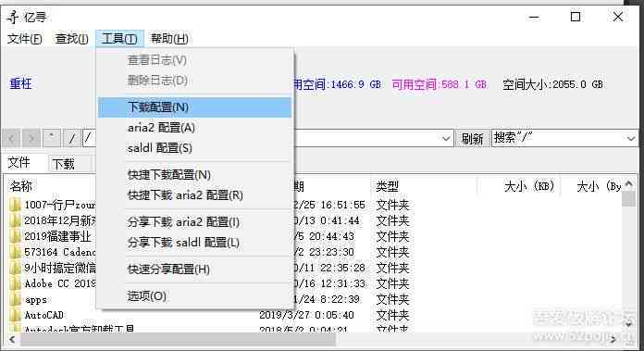Close the 工具(T) menu
Screen dimensions: 644x351
[x=119, y=39]
